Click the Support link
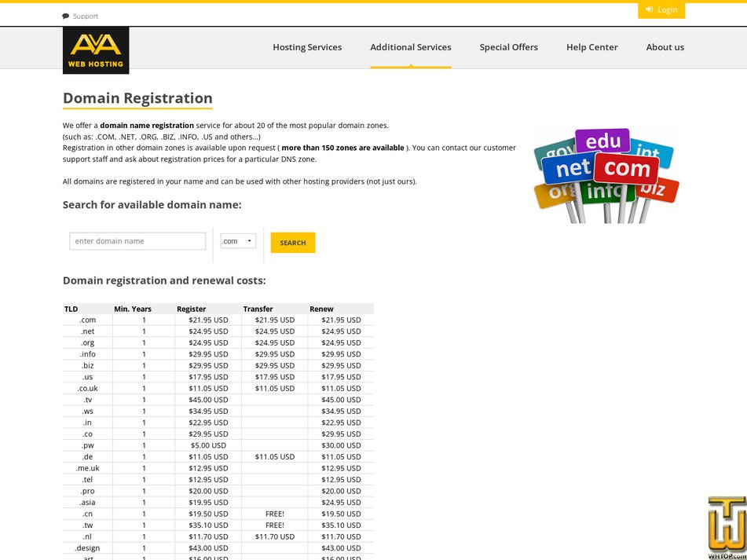This screenshot has width=747, height=560. 85,15
